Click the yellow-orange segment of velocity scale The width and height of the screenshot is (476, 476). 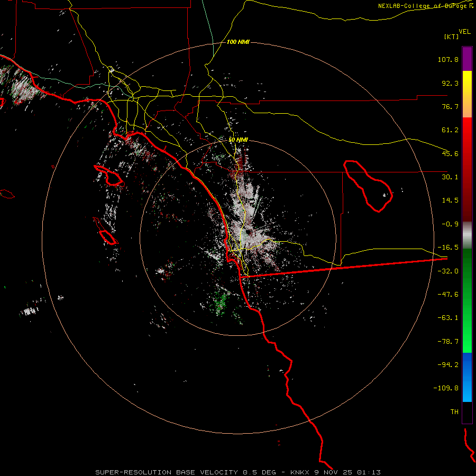467,94
